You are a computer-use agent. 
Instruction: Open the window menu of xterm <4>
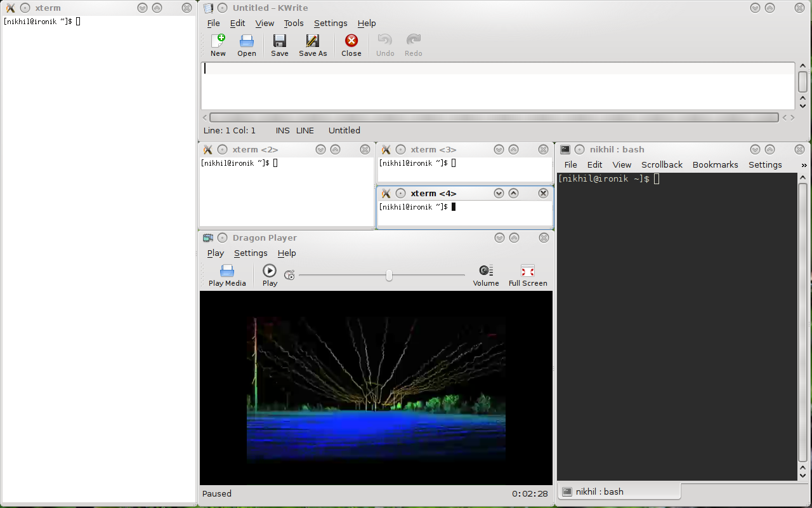tap(386, 194)
